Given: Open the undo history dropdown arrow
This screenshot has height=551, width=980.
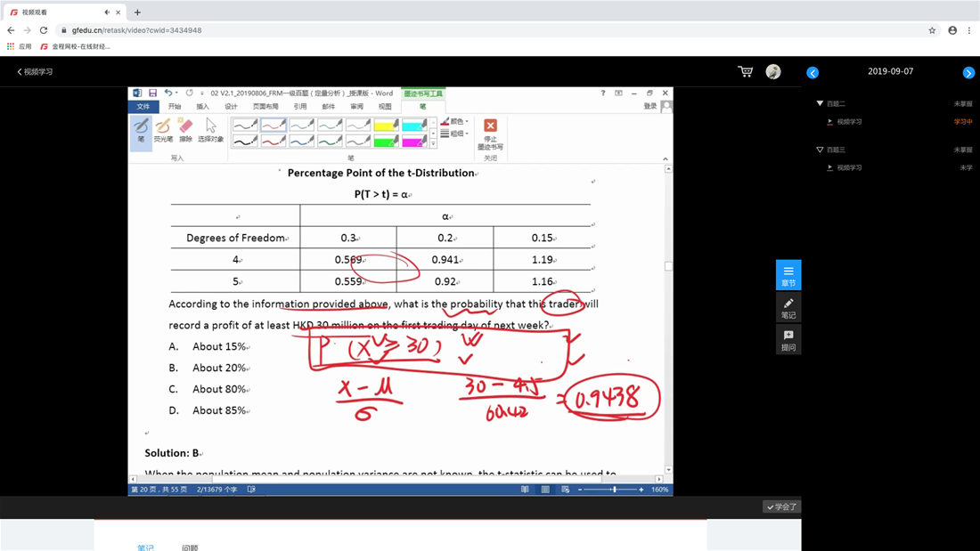Looking at the screenshot, I should coord(177,93).
